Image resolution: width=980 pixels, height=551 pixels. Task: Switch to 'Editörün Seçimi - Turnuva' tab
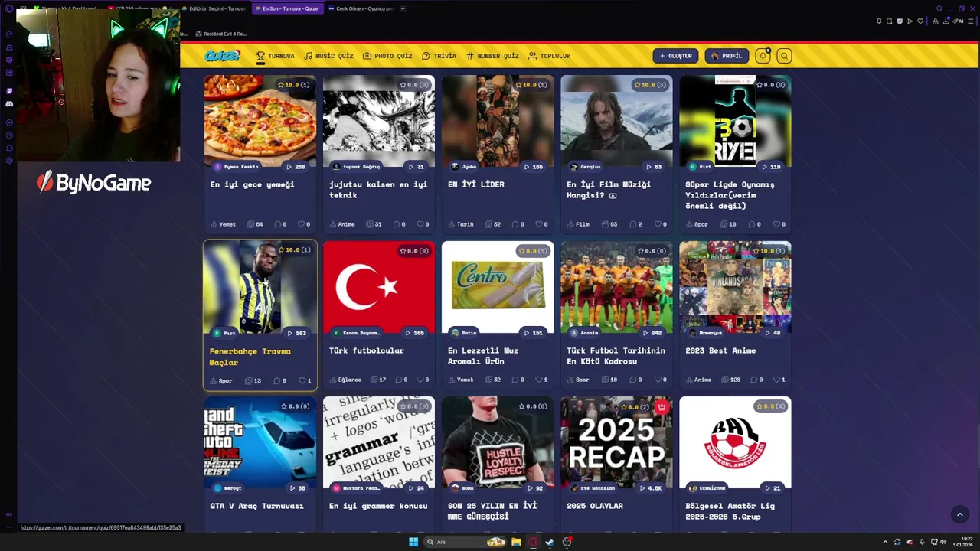214,8
